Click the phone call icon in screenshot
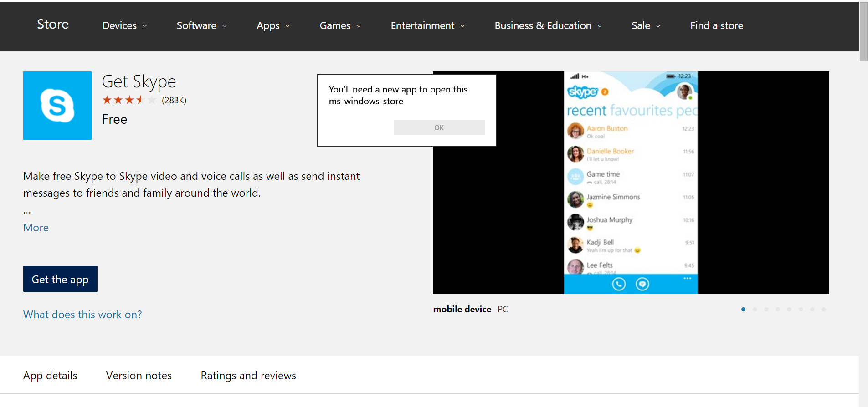This screenshot has height=407, width=868. point(618,284)
